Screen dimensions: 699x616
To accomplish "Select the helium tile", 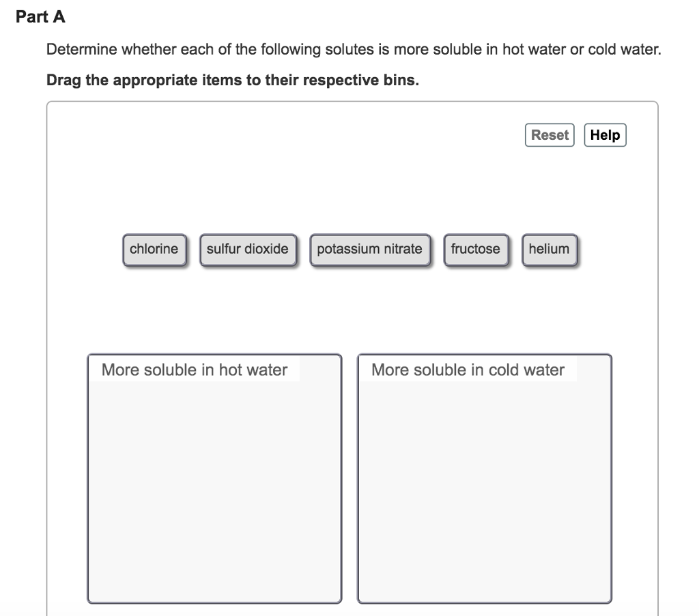I will pos(550,249).
